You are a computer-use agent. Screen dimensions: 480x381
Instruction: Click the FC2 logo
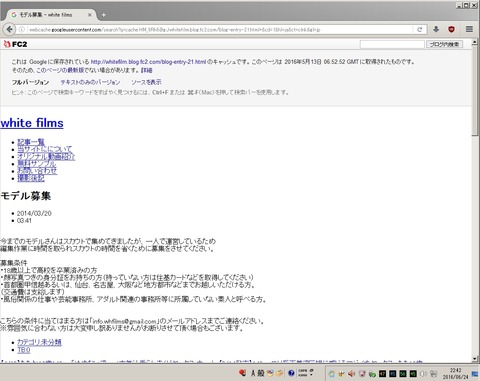[x=15, y=44]
